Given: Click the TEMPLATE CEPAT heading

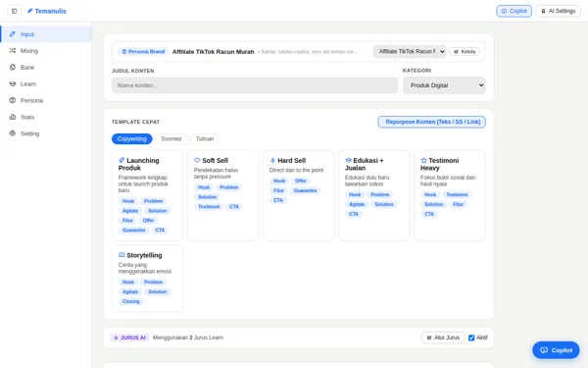Looking at the screenshot, I should (135, 122).
